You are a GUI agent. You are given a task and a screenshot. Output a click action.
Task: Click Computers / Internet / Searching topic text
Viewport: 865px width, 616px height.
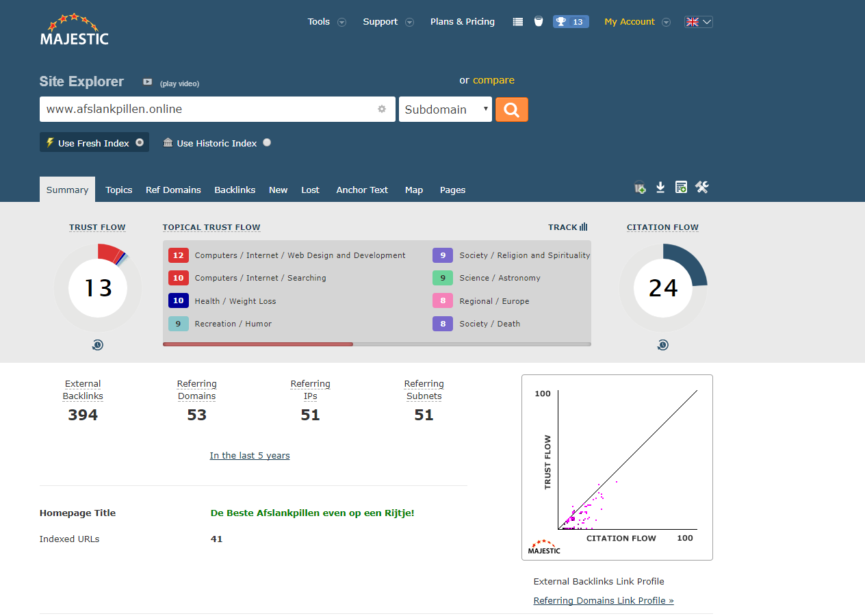click(x=260, y=278)
